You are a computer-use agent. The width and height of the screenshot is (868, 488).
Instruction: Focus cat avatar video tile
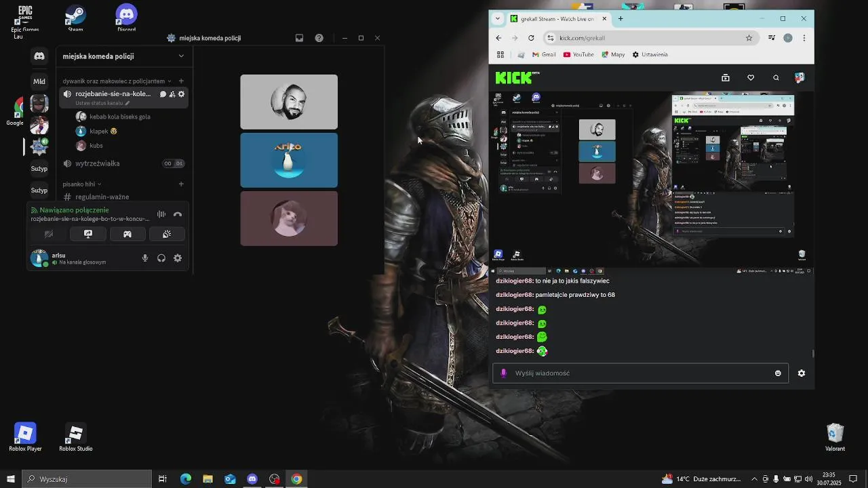(289, 218)
